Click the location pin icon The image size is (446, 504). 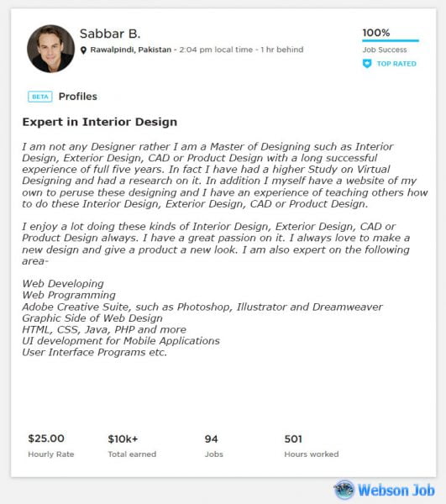83,50
